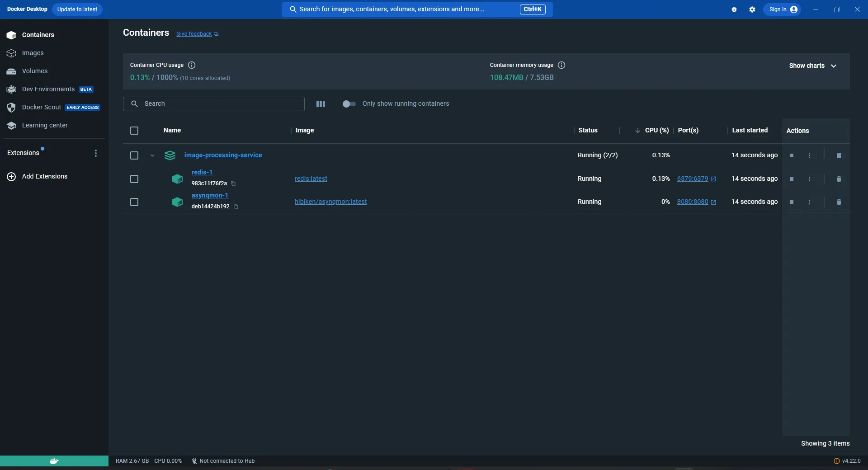The width and height of the screenshot is (868, 470).
Task: Show info for Container memory usage
Action: click(561, 65)
